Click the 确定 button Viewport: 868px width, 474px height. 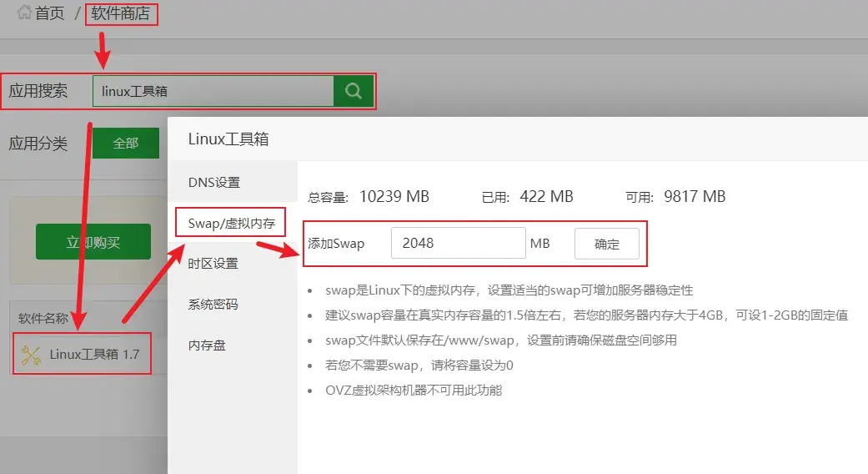tap(607, 244)
